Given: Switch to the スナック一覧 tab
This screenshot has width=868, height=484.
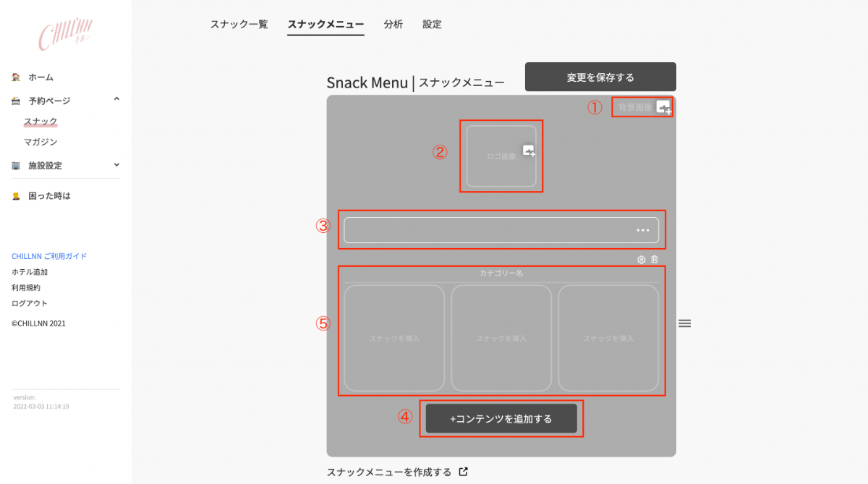Looking at the screenshot, I should pos(239,25).
